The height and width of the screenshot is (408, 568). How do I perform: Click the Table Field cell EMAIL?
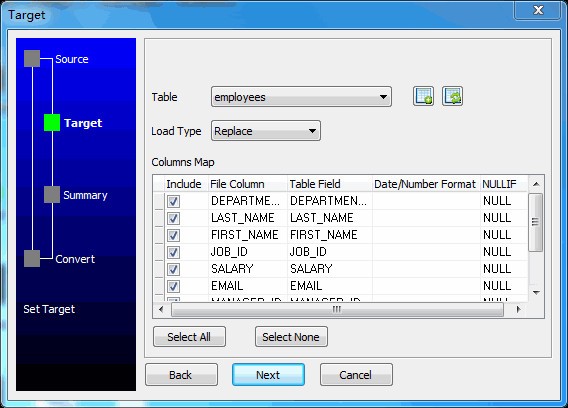(x=330, y=286)
